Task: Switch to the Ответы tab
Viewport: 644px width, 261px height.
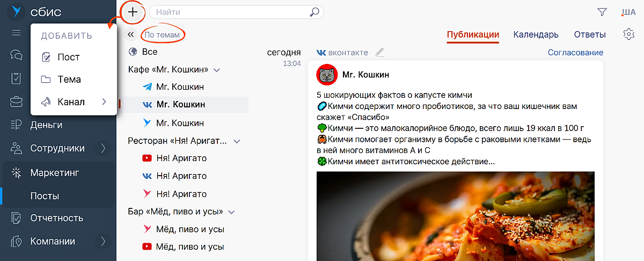Action: coord(590,34)
